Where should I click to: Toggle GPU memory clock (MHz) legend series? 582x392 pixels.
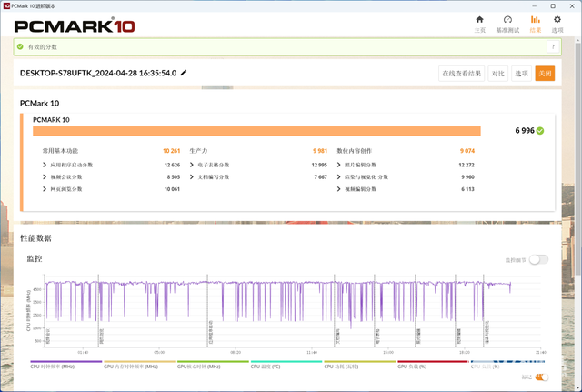click(x=139, y=364)
